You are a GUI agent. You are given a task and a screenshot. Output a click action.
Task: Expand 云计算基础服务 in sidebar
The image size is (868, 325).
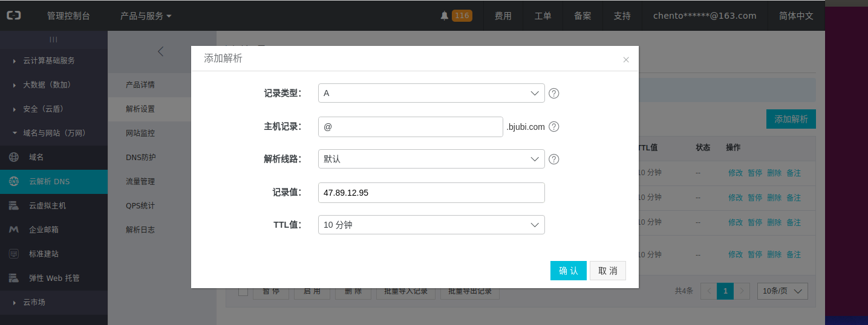click(48, 60)
